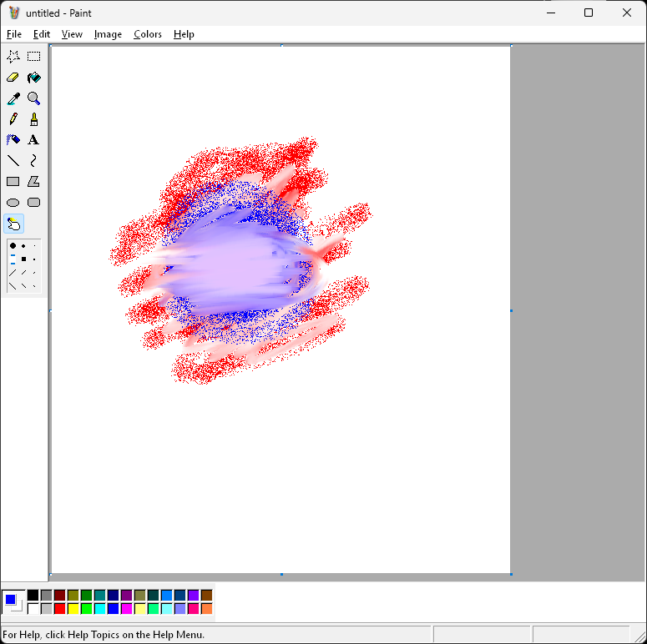
Task: Pick the yellow swatch from the palette
Action: 73,608
